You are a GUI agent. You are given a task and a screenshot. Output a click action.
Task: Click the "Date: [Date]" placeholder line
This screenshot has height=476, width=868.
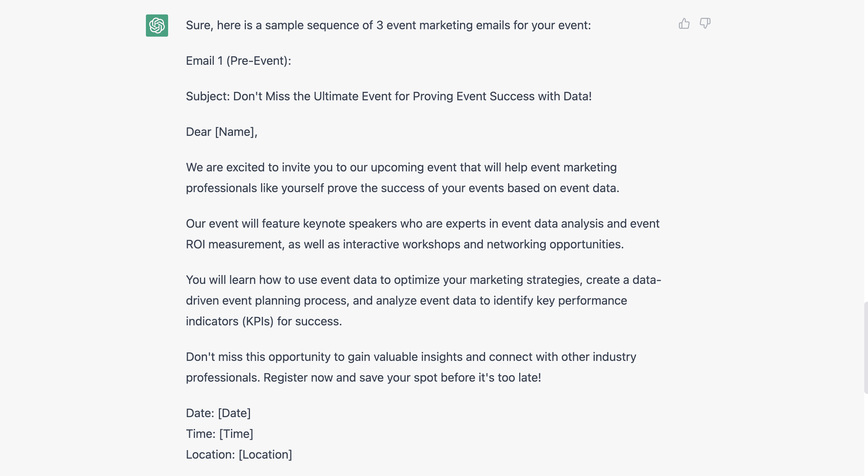pyautogui.click(x=218, y=413)
